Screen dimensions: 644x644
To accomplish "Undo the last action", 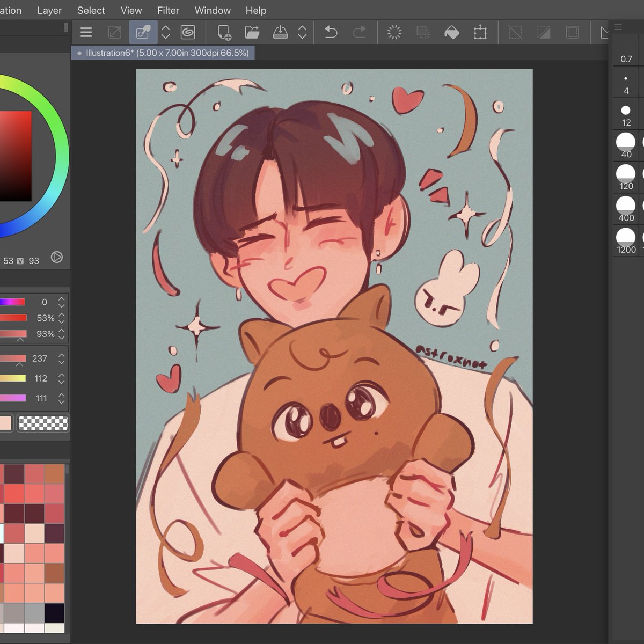I will pyautogui.click(x=331, y=32).
